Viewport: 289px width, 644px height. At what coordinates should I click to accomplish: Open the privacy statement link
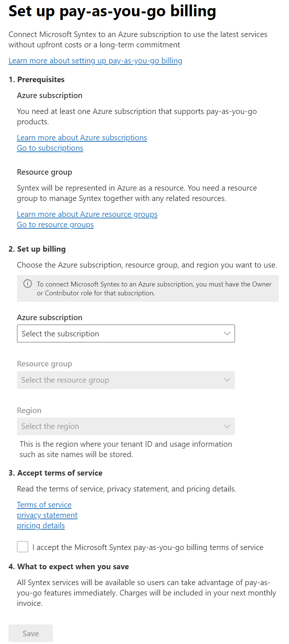[47, 515]
